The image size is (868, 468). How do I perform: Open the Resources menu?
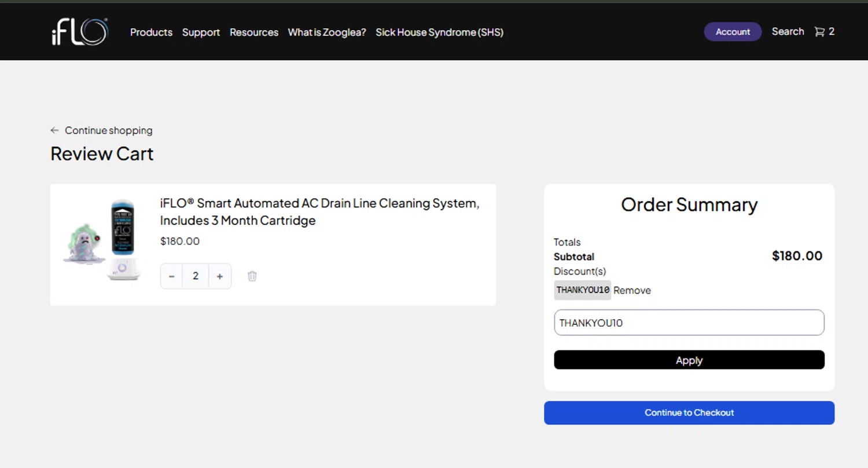[x=254, y=32]
